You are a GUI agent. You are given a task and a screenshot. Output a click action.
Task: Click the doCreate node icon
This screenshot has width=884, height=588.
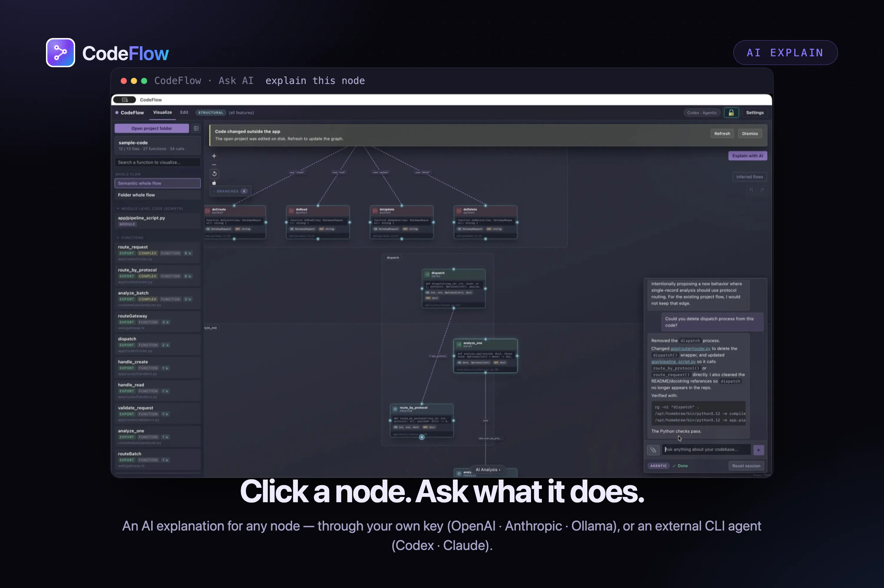[208, 211]
